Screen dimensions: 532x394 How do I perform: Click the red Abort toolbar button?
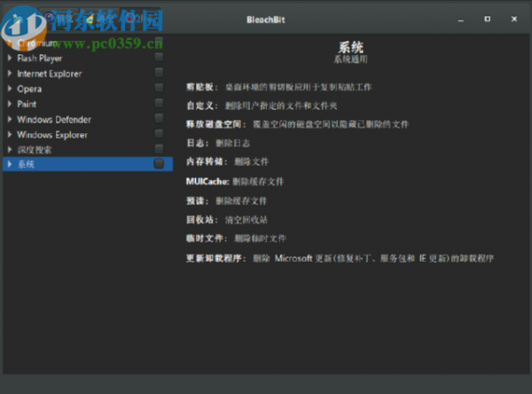140,19
